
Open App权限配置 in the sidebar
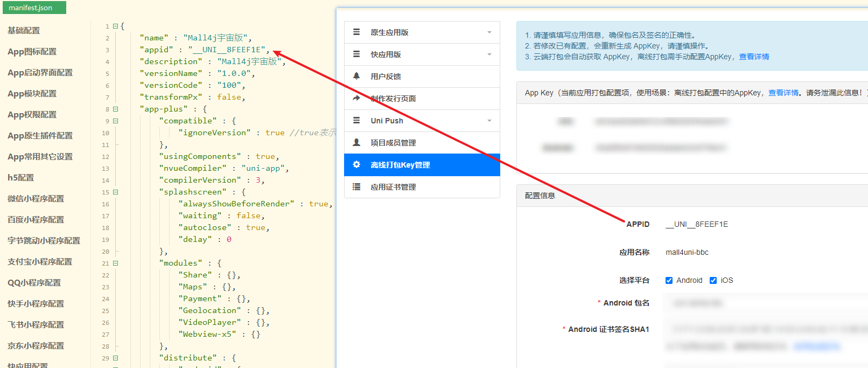click(x=32, y=115)
